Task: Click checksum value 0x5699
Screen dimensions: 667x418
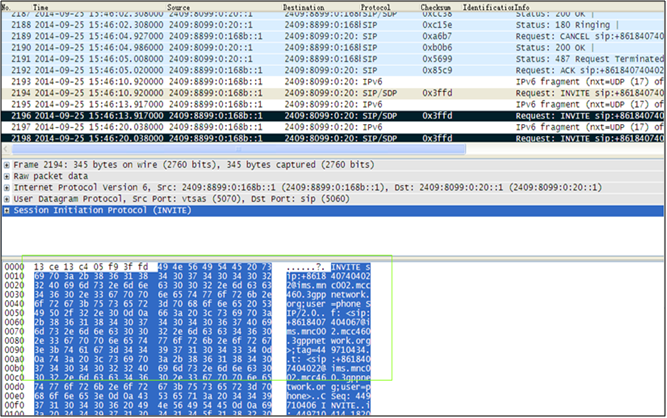Action: coord(437,59)
